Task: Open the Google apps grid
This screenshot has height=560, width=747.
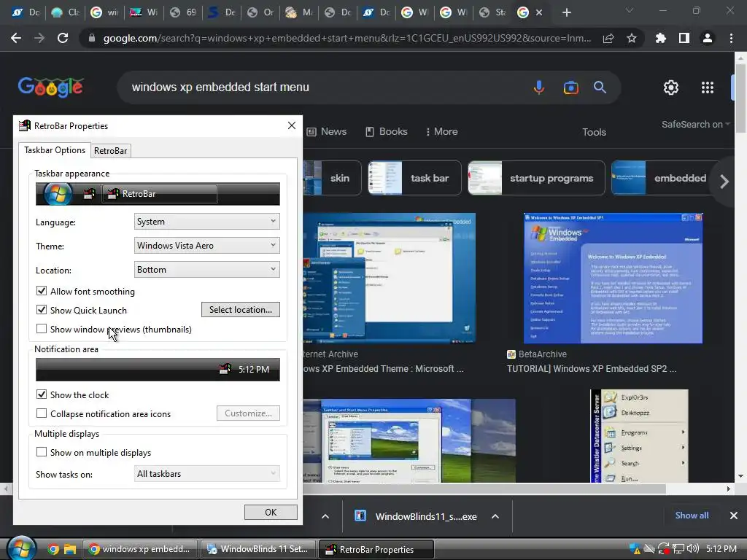Action: 708,87
